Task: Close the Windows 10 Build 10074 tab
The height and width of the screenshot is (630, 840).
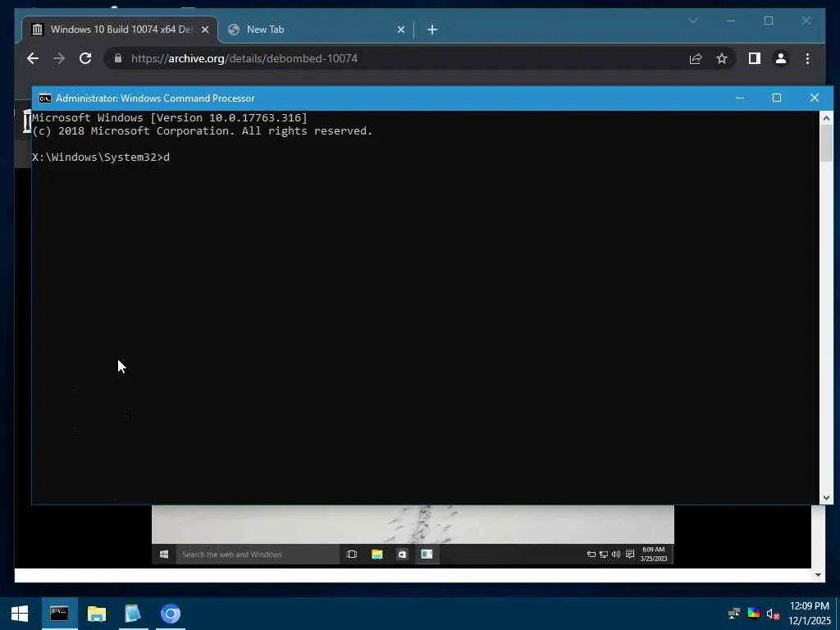Action: coord(204,30)
